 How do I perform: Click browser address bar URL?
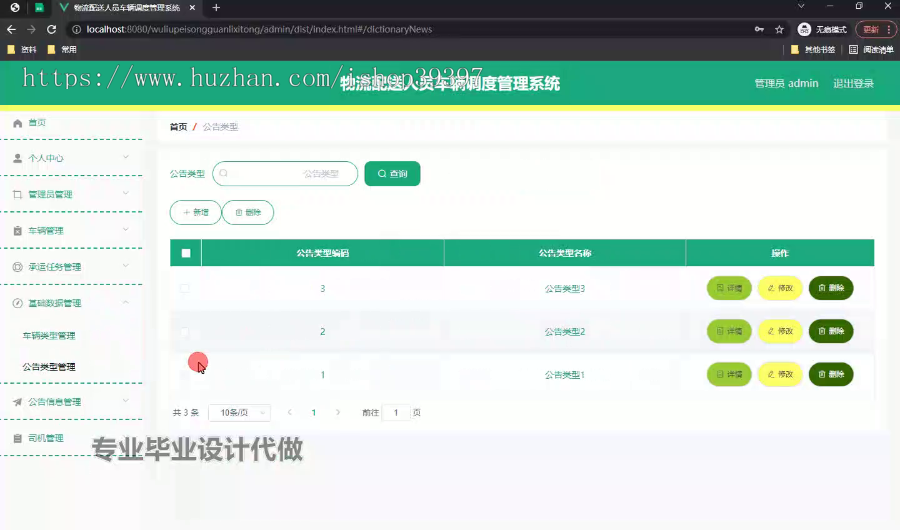tap(259, 29)
